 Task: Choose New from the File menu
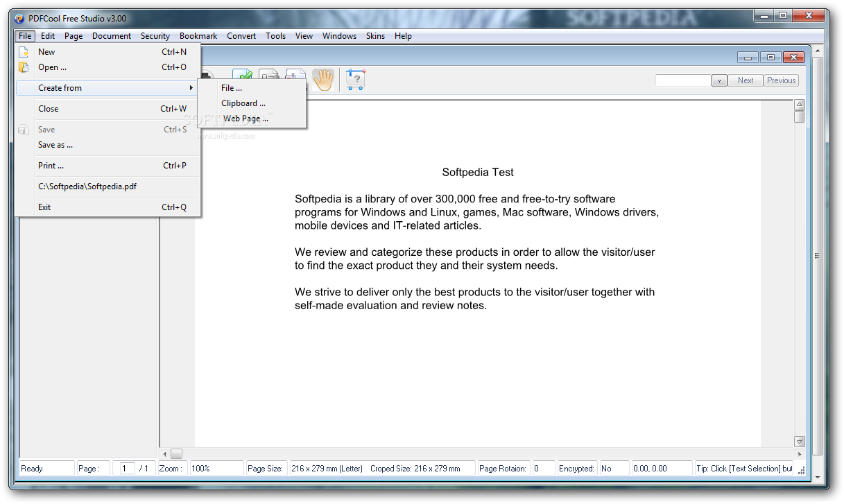[x=108, y=52]
